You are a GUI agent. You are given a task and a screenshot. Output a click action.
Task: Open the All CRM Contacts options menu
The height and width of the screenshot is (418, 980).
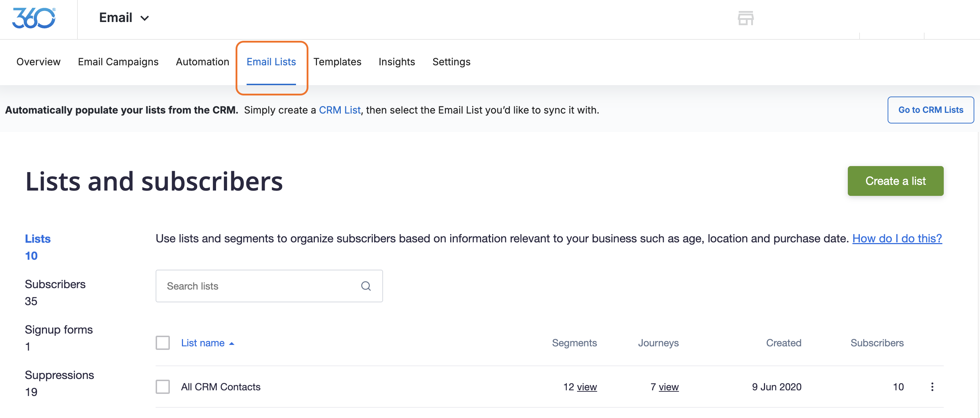click(932, 387)
